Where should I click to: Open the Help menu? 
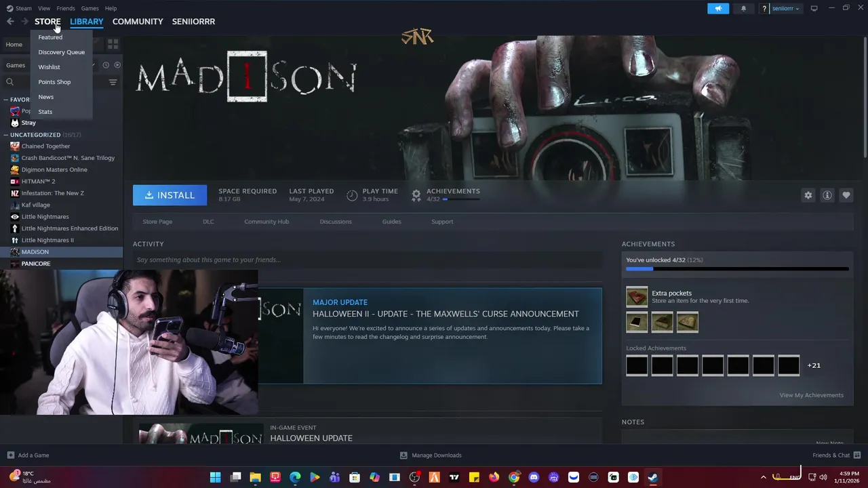[111, 8]
